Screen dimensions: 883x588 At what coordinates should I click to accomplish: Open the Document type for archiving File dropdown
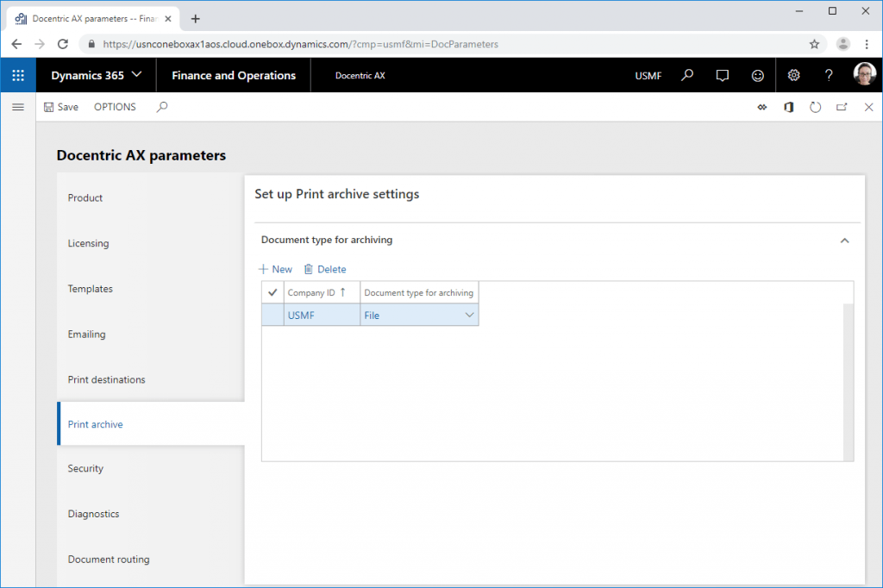click(470, 316)
